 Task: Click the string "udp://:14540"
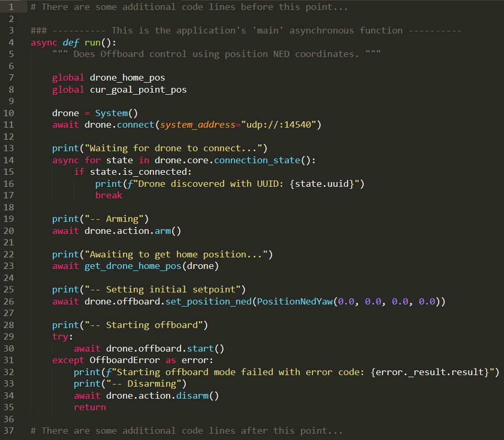pos(278,125)
